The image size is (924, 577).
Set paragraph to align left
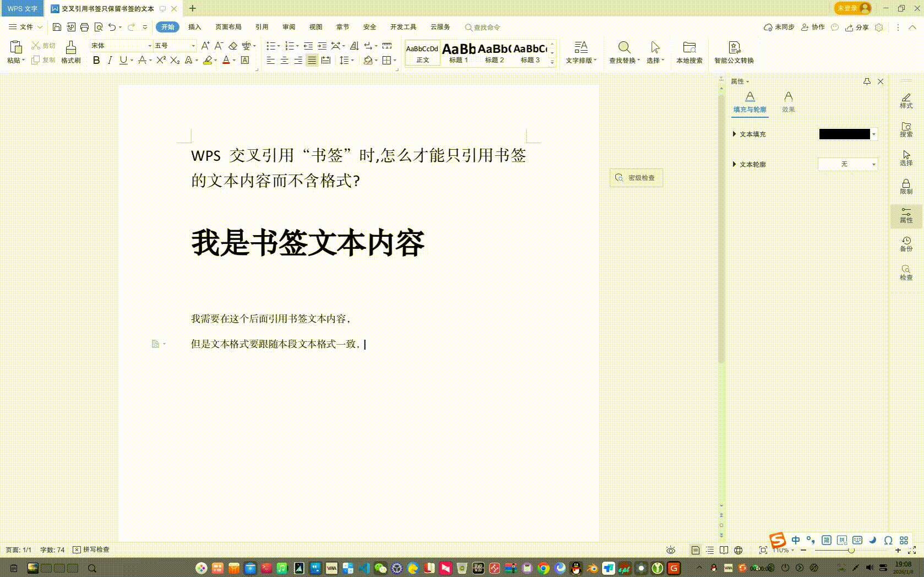271,60
